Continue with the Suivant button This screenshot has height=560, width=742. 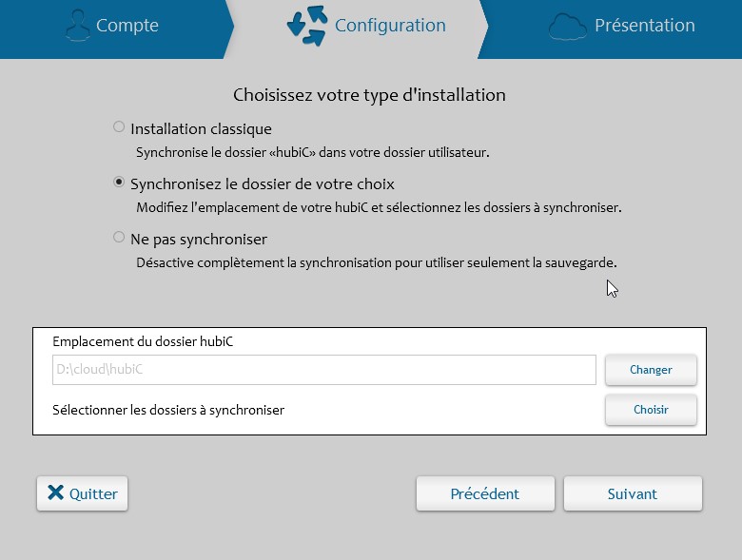click(633, 493)
